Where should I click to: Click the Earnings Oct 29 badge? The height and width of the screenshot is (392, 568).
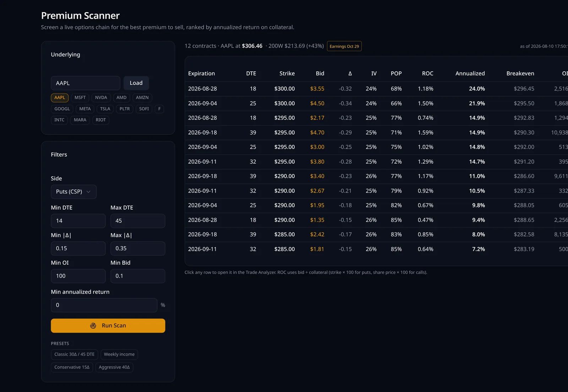(344, 46)
